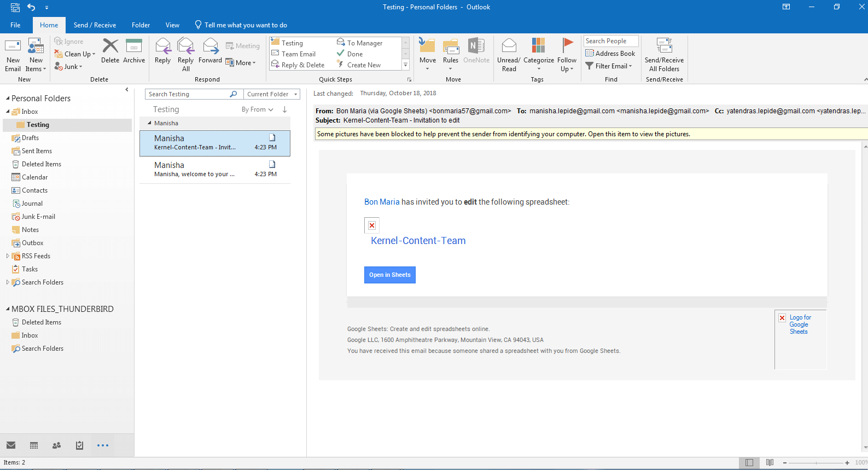
Task: Open the More respond options
Action: 241,63
